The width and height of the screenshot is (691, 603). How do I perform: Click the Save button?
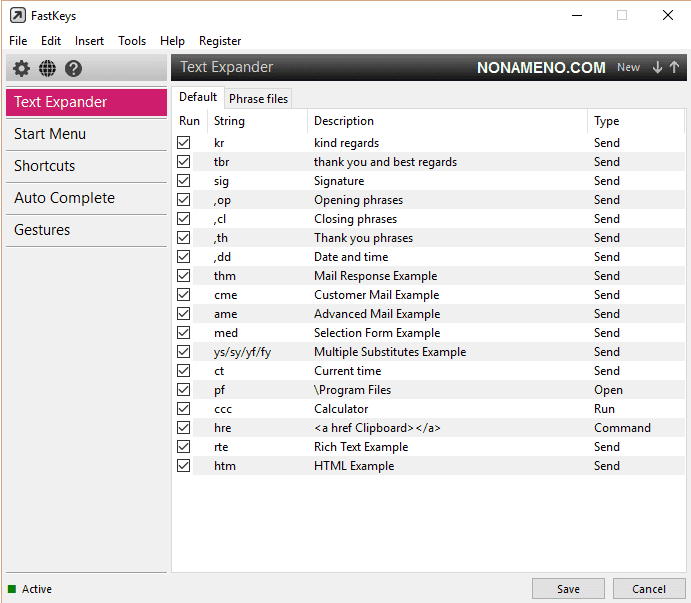point(568,589)
